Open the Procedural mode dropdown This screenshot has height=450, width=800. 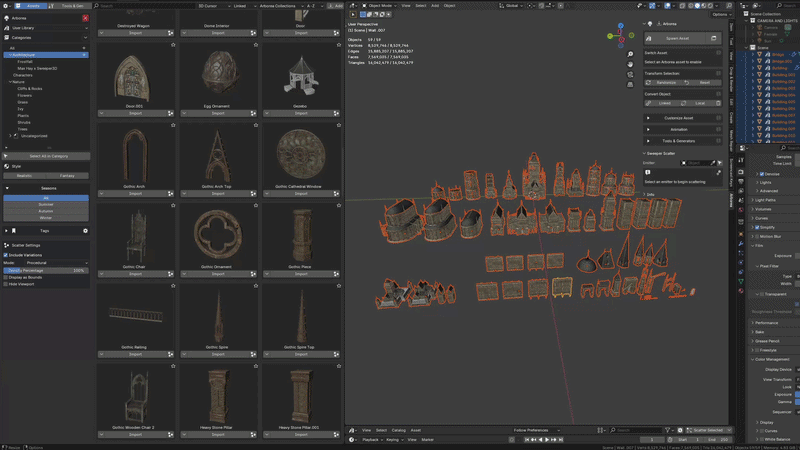tap(57, 263)
